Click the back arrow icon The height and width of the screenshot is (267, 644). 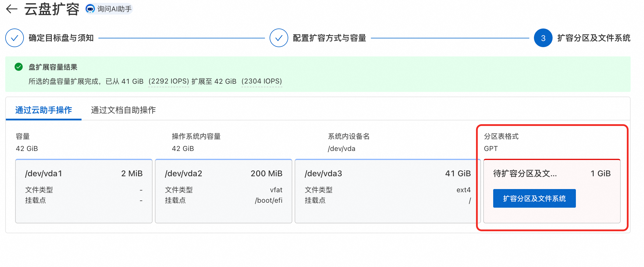tap(12, 9)
